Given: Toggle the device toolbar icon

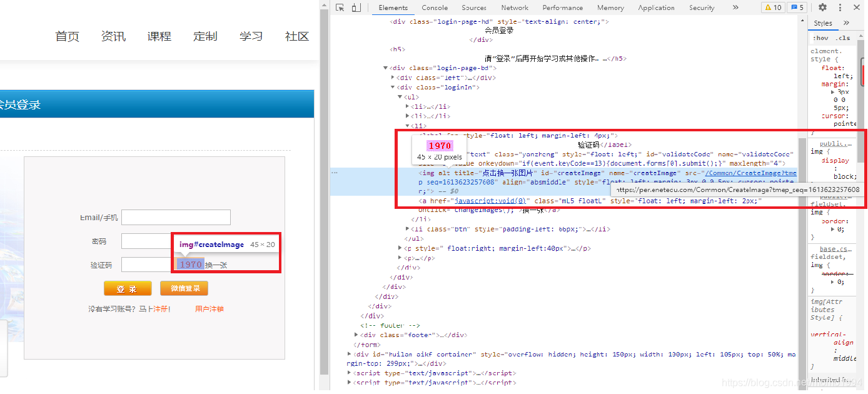Looking at the screenshot, I should 356,8.
